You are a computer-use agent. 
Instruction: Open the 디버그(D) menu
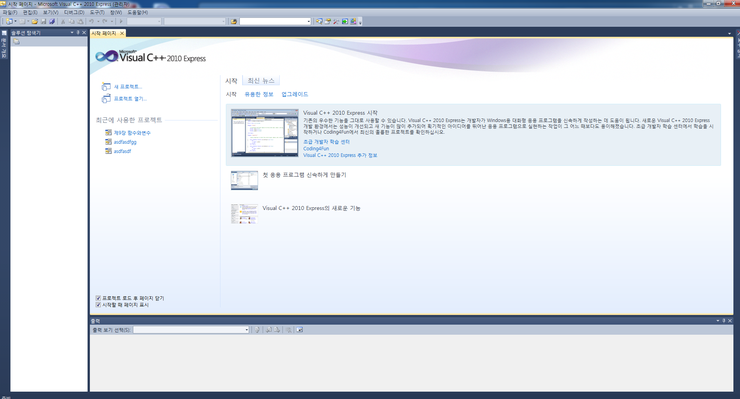click(74, 12)
